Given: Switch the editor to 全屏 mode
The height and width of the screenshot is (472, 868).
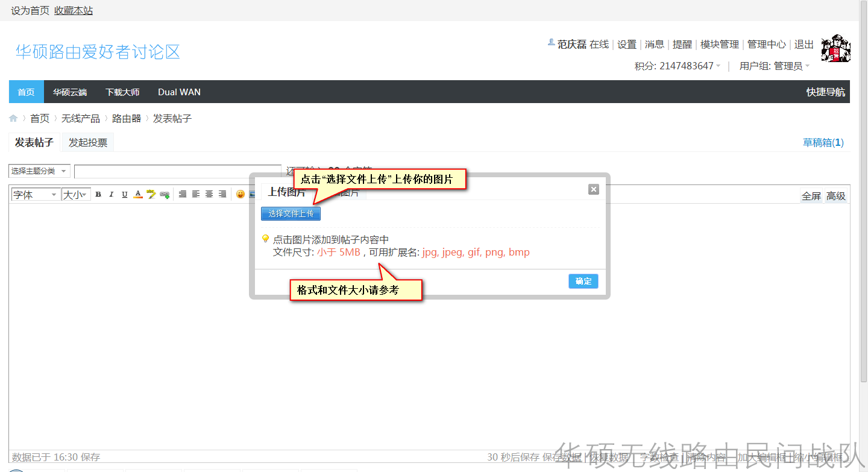Looking at the screenshot, I should tap(811, 195).
